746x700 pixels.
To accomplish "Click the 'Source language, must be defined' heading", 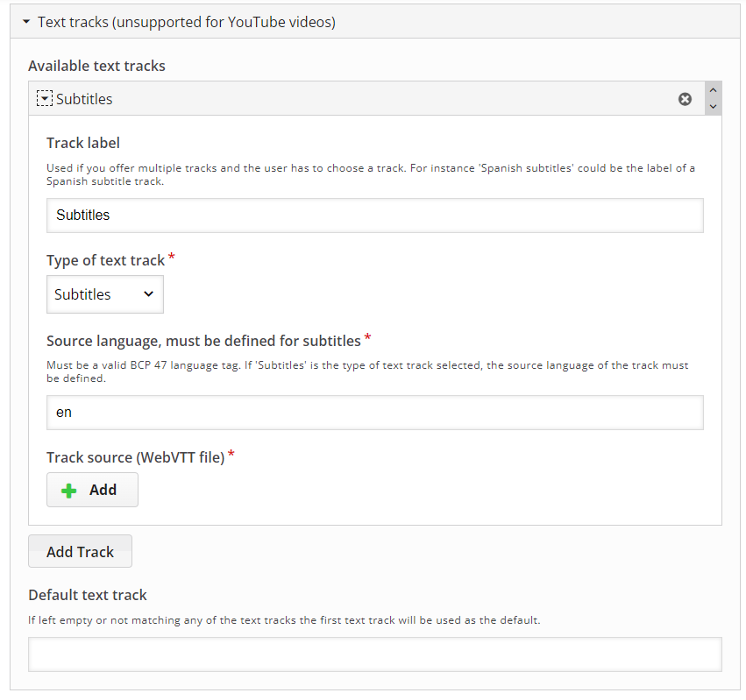I will pos(203,342).
